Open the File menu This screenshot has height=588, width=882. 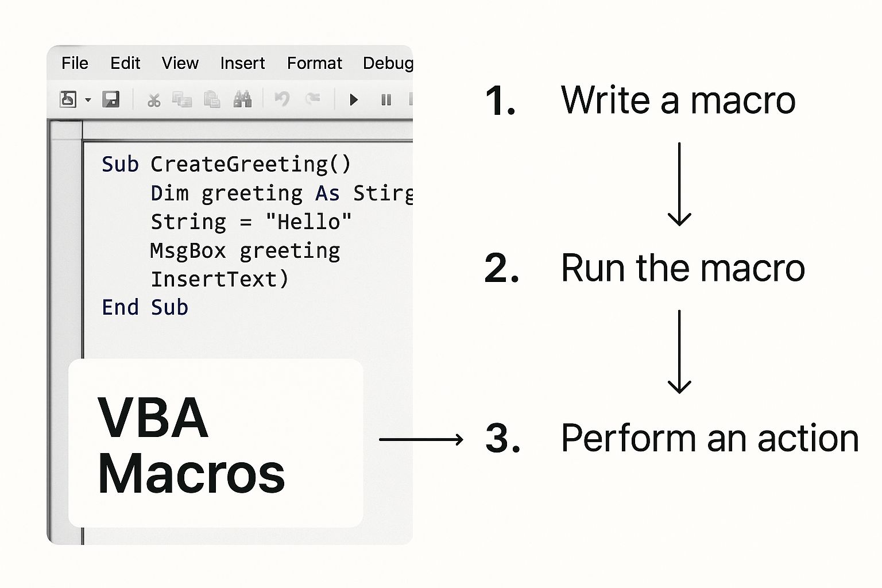pyautogui.click(x=75, y=63)
